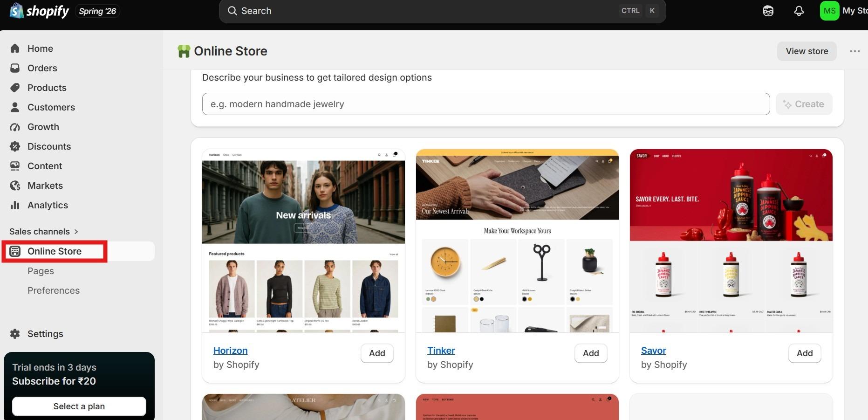The height and width of the screenshot is (420, 868).
Task: Open the Horizon theme link
Action: click(231, 351)
